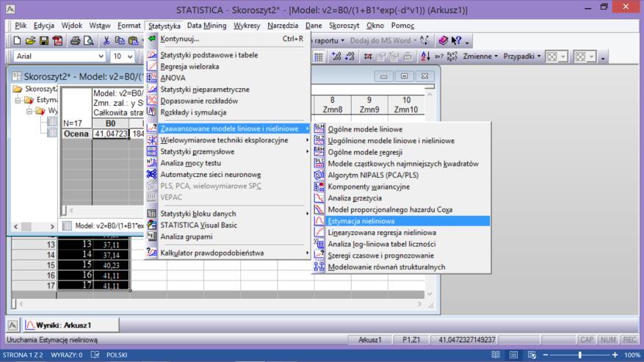
Task: Click the zoom slider handle
Action: (580, 355)
